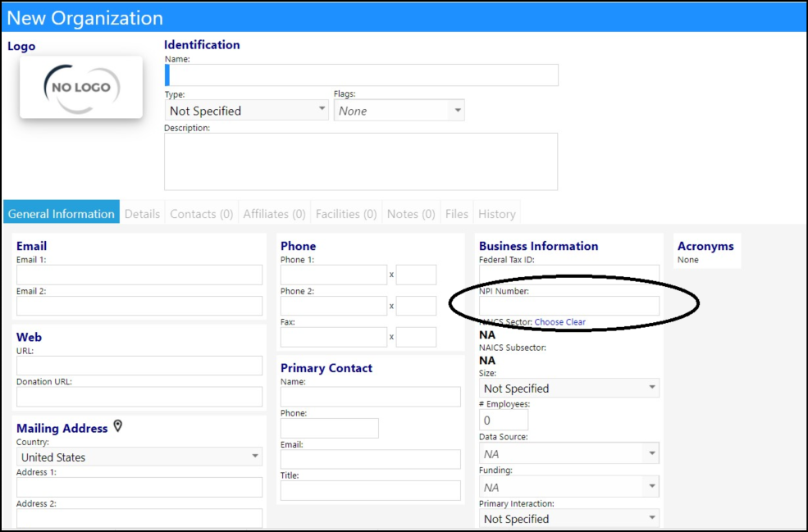Open the Country dropdown set to United States

(139, 457)
